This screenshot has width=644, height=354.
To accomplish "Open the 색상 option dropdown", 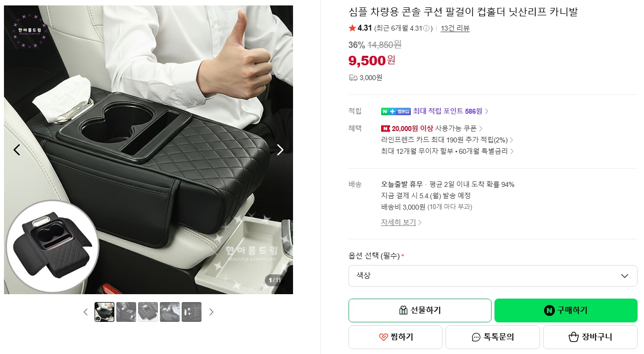I will tap(493, 276).
